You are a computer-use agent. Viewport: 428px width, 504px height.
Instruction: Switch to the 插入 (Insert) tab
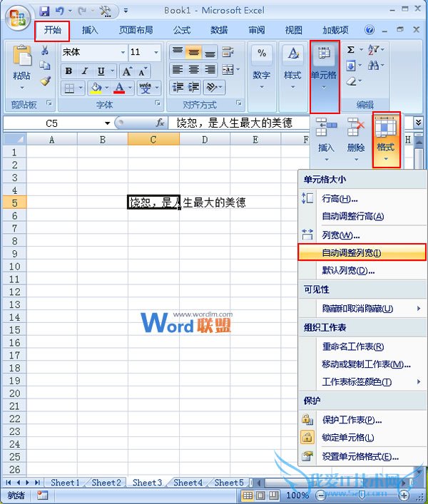pyautogui.click(x=90, y=30)
